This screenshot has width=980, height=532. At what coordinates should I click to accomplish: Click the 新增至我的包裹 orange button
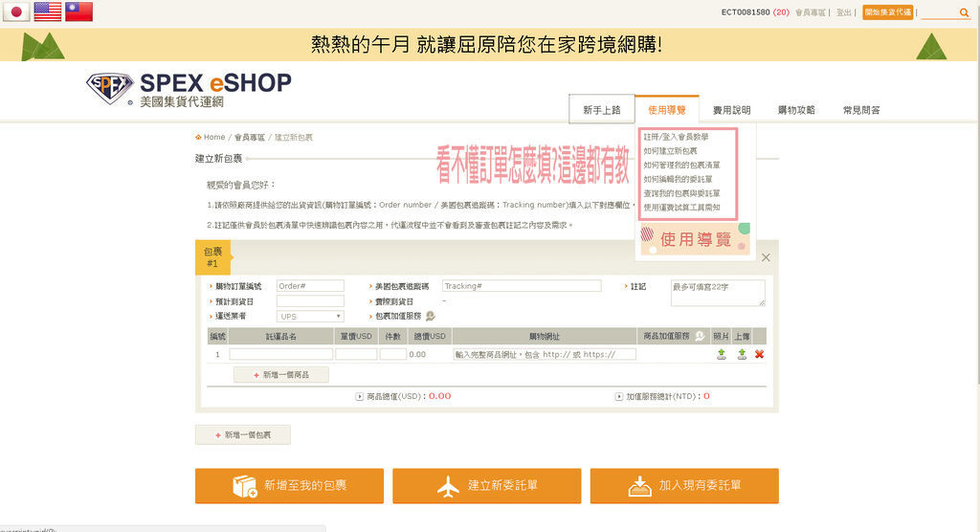[289, 486]
